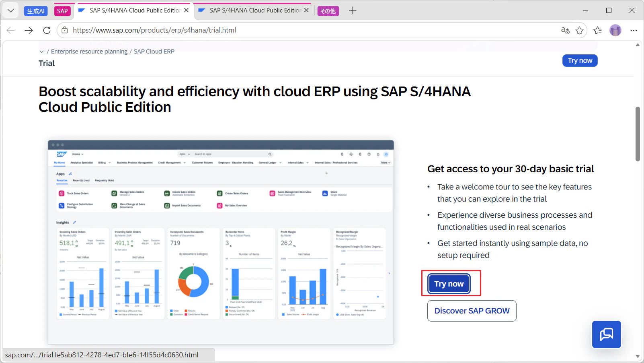Image resolution: width=644 pixels, height=363 pixels.
Task: Maximize the browser window
Action: pos(609,10)
